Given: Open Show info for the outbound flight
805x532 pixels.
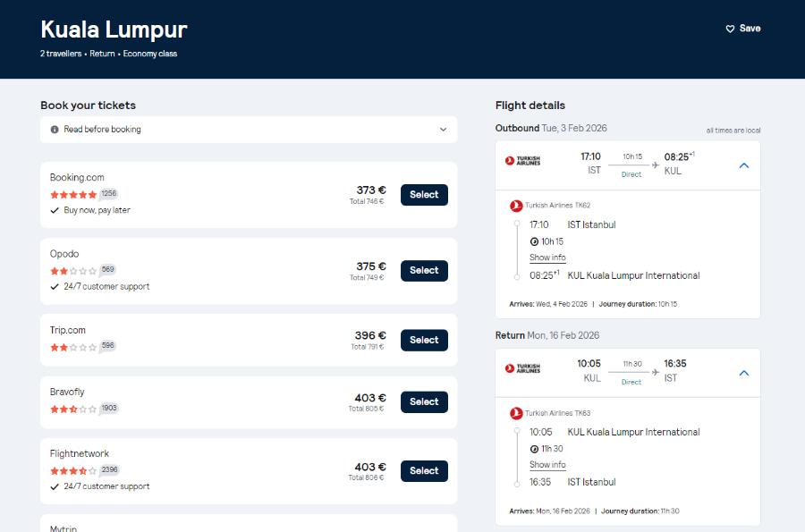Looking at the screenshot, I should pos(547,258).
